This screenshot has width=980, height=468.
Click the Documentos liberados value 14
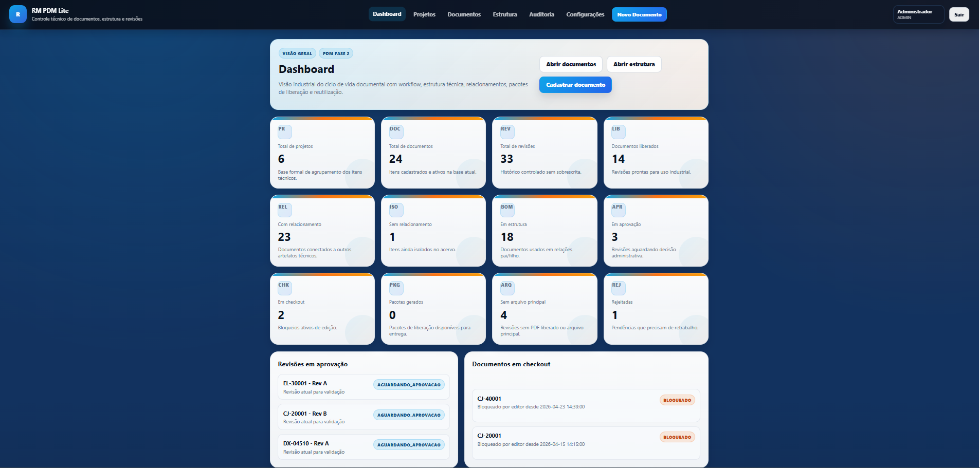[618, 159]
